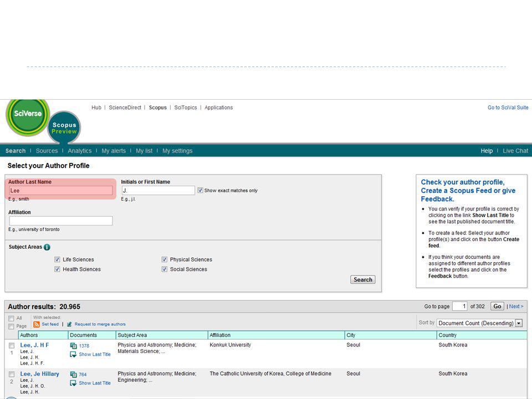
Task: Toggle the Social Sciences checkbox
Action: [x=164, y=269]
